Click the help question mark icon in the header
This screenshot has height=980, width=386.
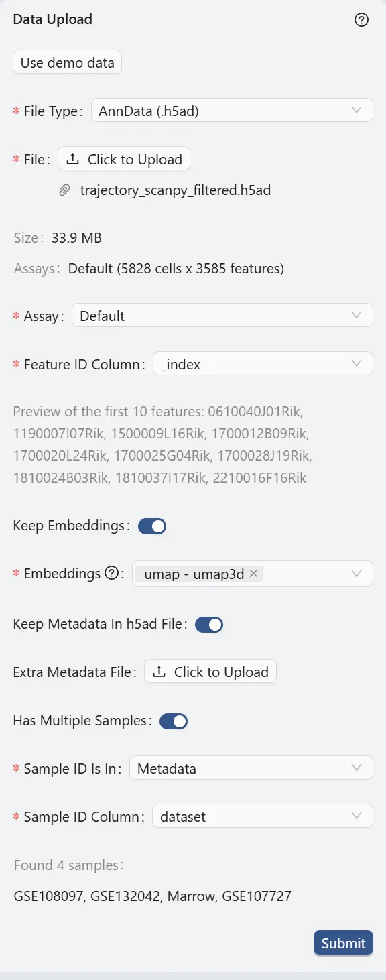(361, 20)
